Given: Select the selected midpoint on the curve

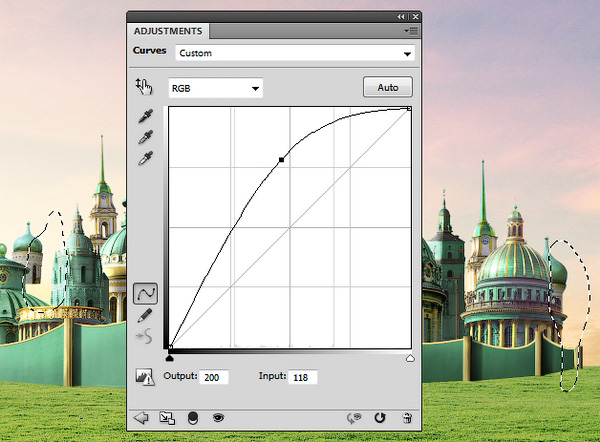Looking at the screenshot, I should pos(282,160).
